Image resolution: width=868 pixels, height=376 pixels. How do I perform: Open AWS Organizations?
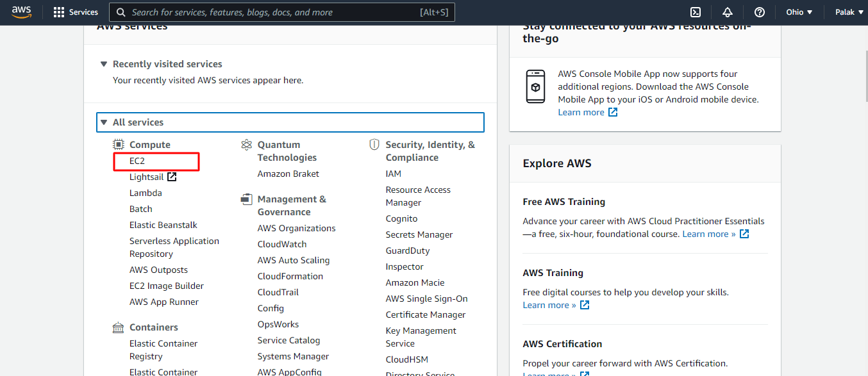(x=297, y=228)
